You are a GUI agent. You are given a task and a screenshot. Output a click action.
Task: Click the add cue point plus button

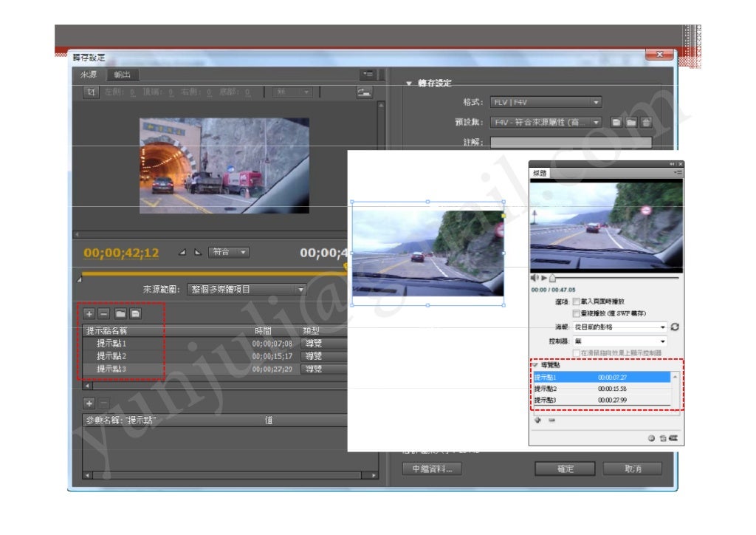(x=89, y=314)
